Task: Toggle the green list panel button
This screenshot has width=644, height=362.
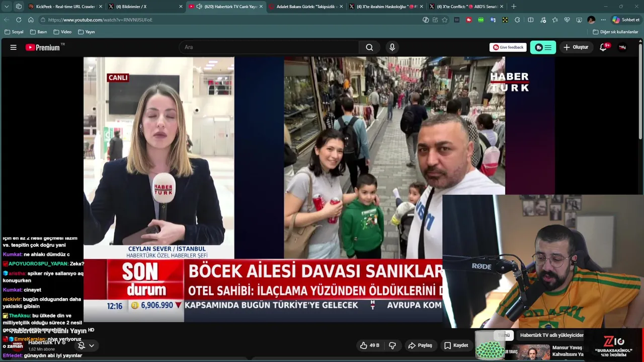Action: tap(543, 47)
